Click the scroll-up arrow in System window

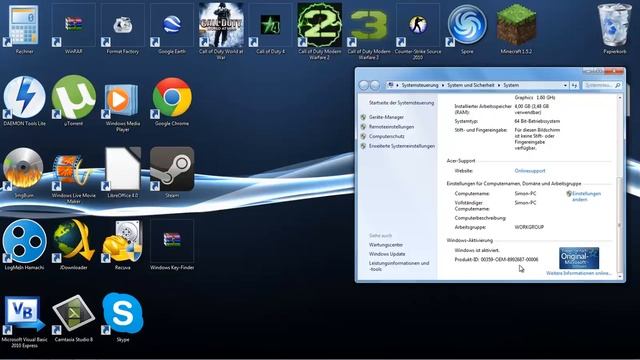click(620, 98)
